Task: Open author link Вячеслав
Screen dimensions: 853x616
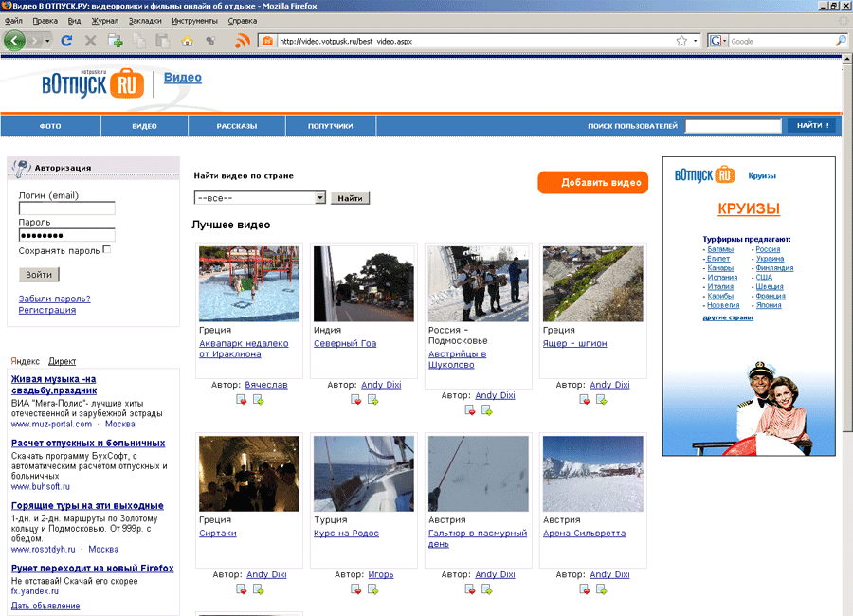Action: pyautogui.click(x=266, y=385)
